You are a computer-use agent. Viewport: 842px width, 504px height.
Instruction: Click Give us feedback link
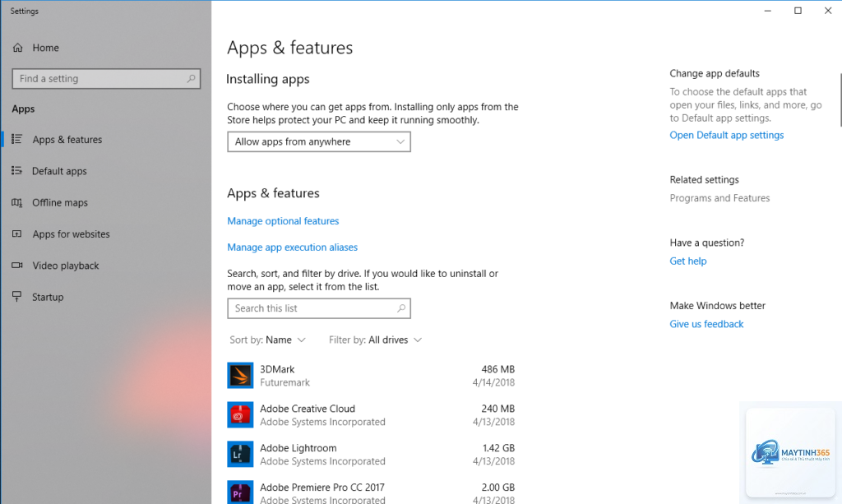[706, 324]
